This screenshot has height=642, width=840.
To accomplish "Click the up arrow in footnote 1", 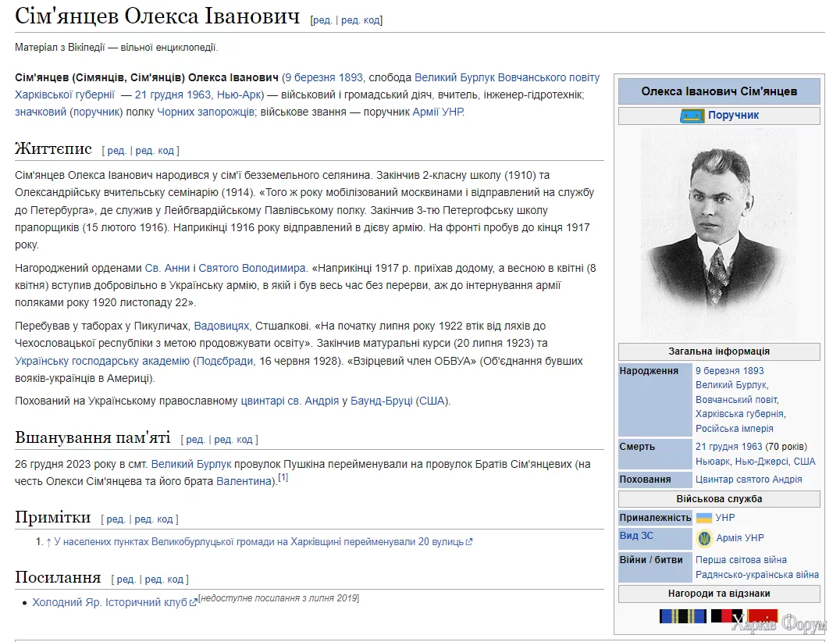I will (x=48, y=542).
